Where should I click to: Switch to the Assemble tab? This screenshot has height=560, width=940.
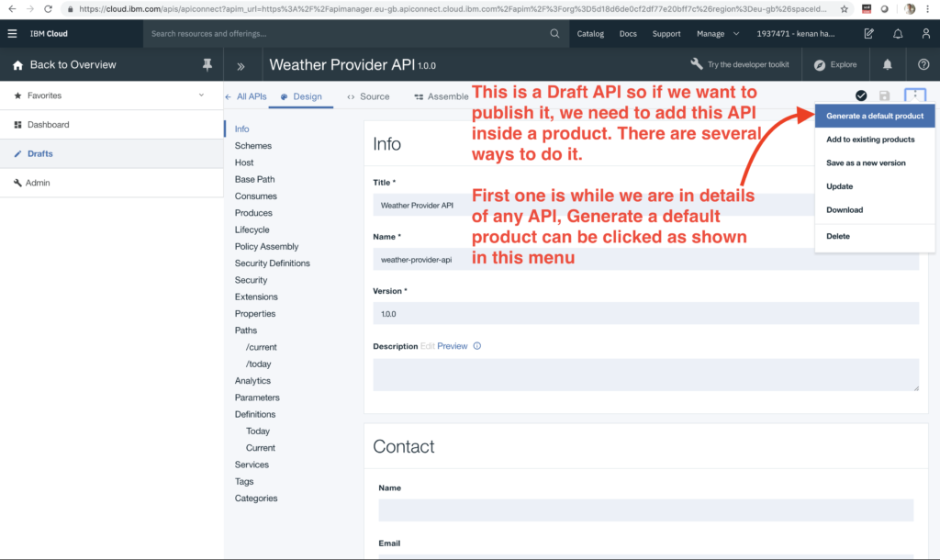pyautogui.click(x=442, y=96)
